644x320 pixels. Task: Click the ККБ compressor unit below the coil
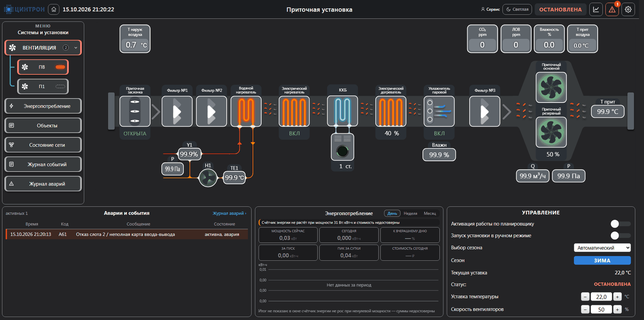(x=343, y=147)
